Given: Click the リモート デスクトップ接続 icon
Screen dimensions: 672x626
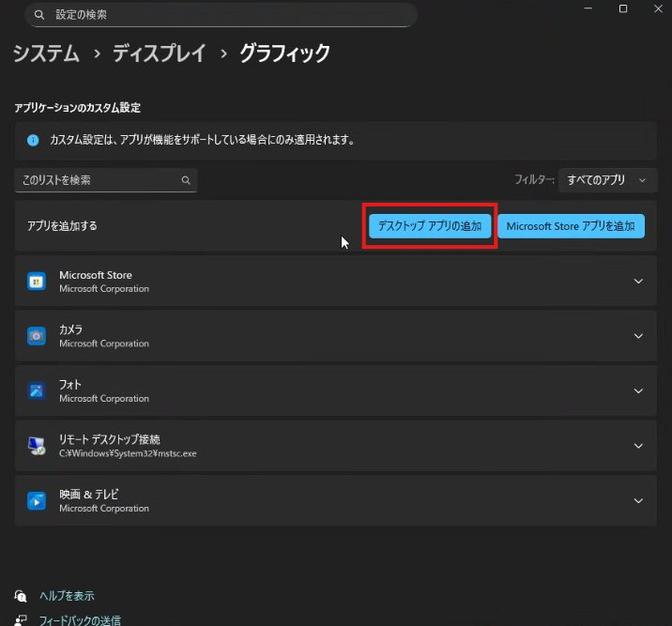Looking at the screenshot, I should pos(37,446).
